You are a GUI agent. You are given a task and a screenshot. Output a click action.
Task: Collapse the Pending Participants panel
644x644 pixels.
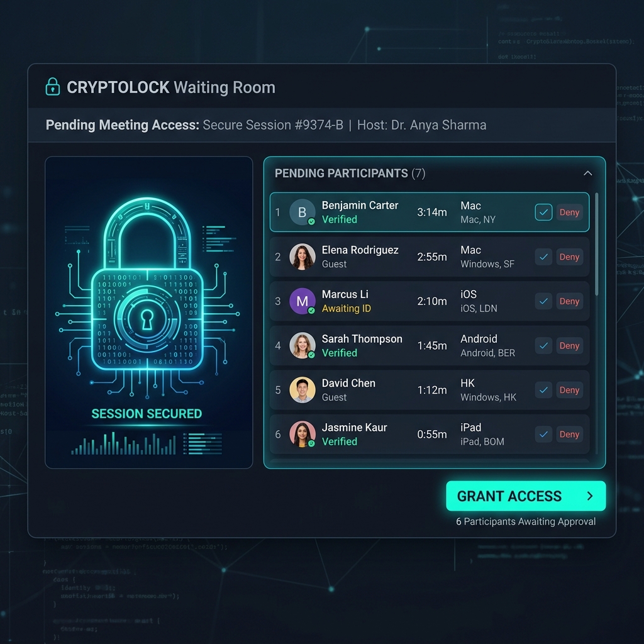tap(587, 174)
